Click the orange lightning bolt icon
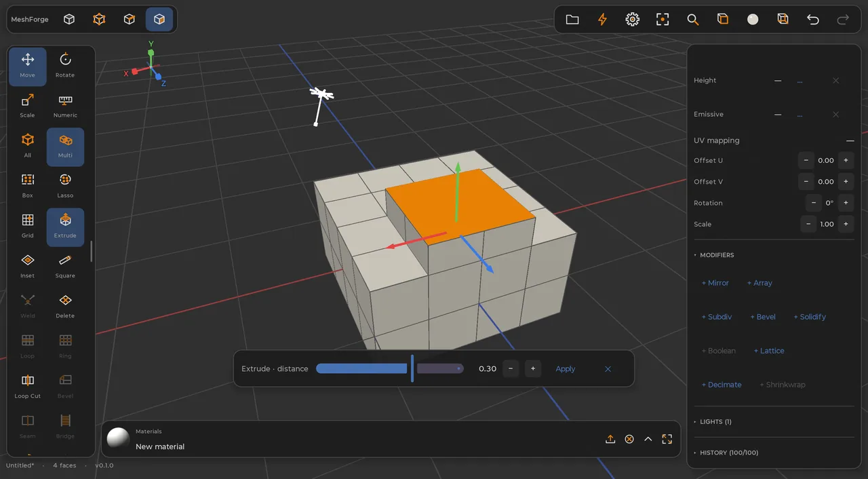The image size is (868, 479). 602,20
